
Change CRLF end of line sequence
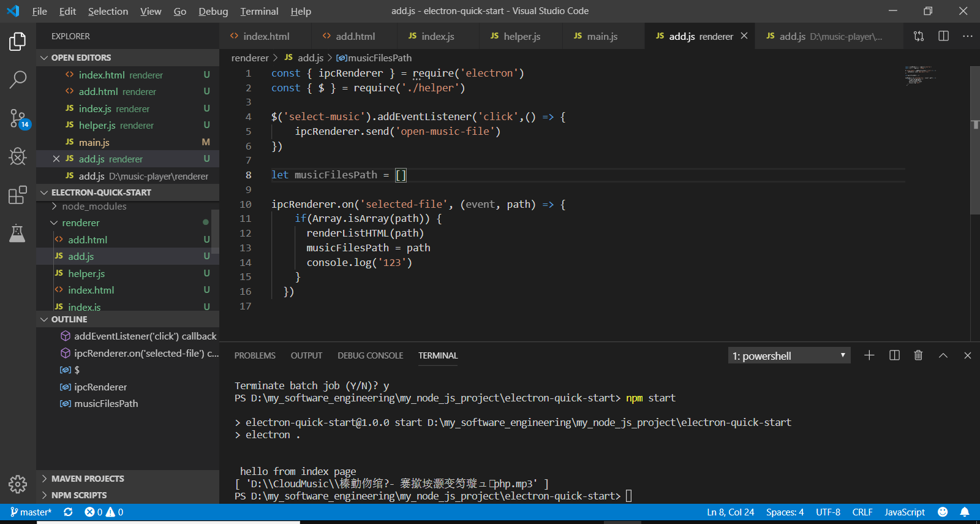coord(862,512)
